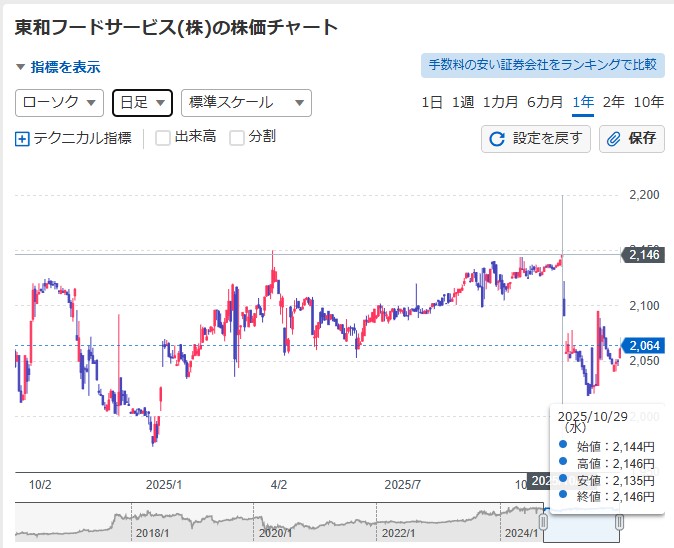Click the 2025/7 x-axis label

402,485
